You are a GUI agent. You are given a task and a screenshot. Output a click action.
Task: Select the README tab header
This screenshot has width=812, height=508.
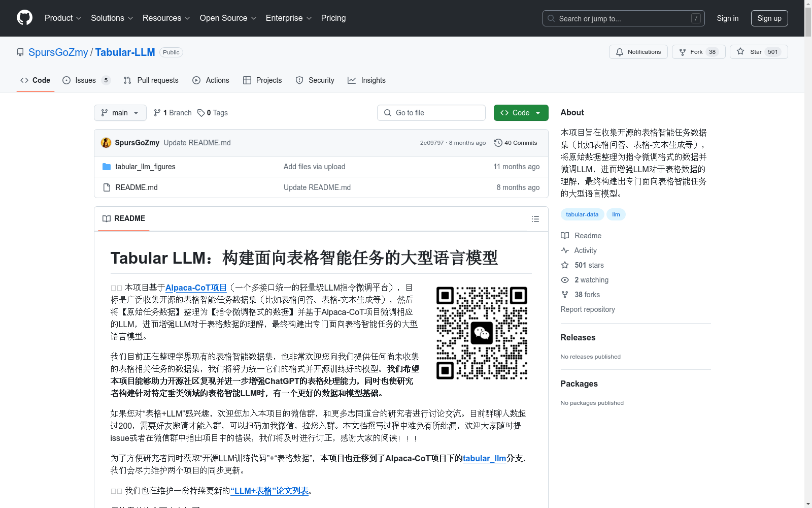tap(124, 218)
